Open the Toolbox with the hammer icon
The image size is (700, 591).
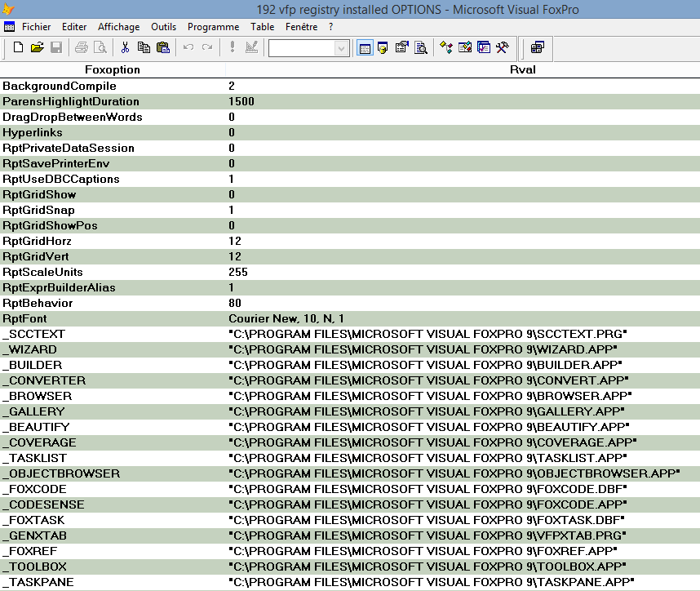[503, 47]
